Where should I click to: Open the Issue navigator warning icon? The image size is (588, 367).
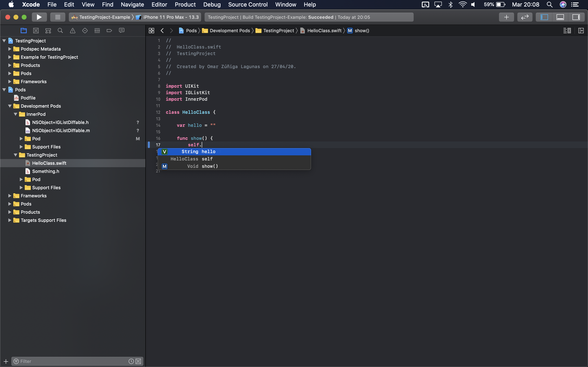pos(73,31)
